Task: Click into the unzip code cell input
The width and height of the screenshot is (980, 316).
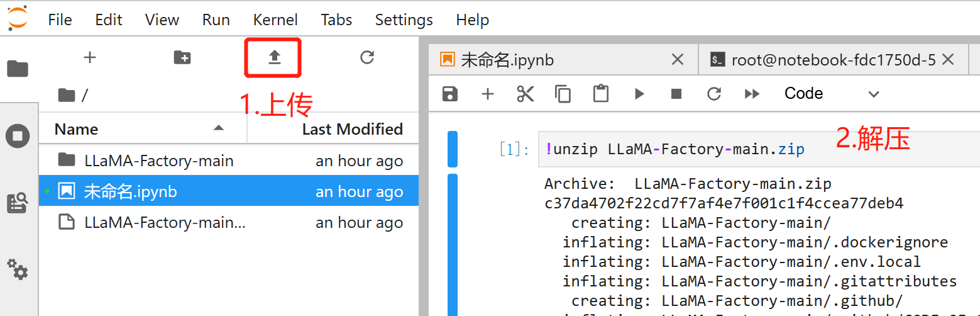Action: (x=759, y=149)
